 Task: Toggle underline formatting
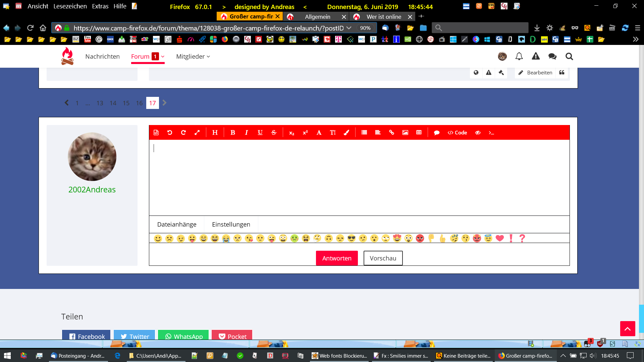click(x=260, y=133)
